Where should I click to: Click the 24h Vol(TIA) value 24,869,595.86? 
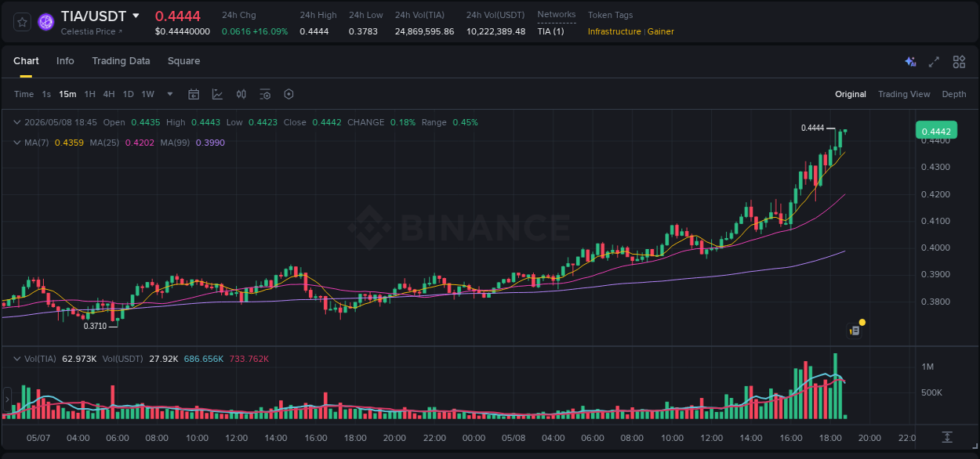coord(424,31)
